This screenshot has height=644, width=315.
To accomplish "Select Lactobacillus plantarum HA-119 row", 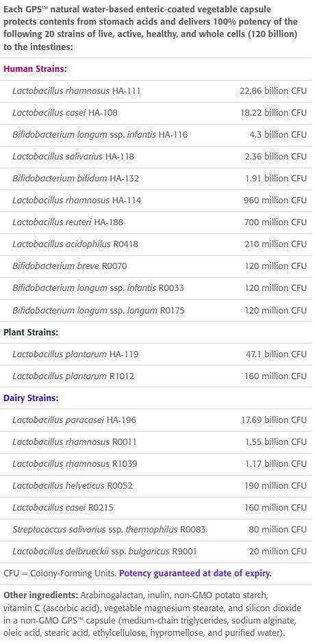I will [156, 354].
